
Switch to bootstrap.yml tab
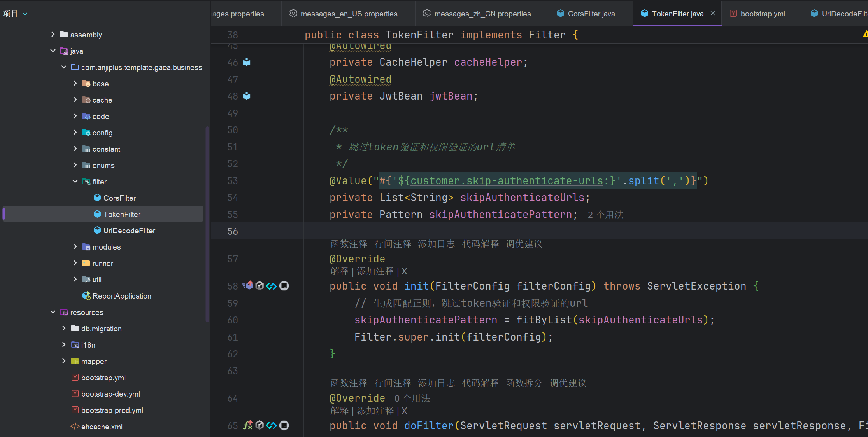point(762,14)
